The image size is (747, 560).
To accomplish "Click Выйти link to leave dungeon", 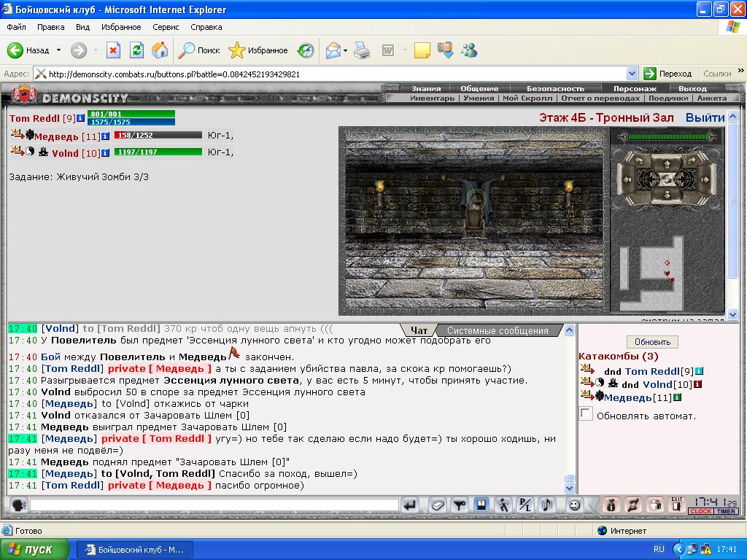I will click(705, 117).
